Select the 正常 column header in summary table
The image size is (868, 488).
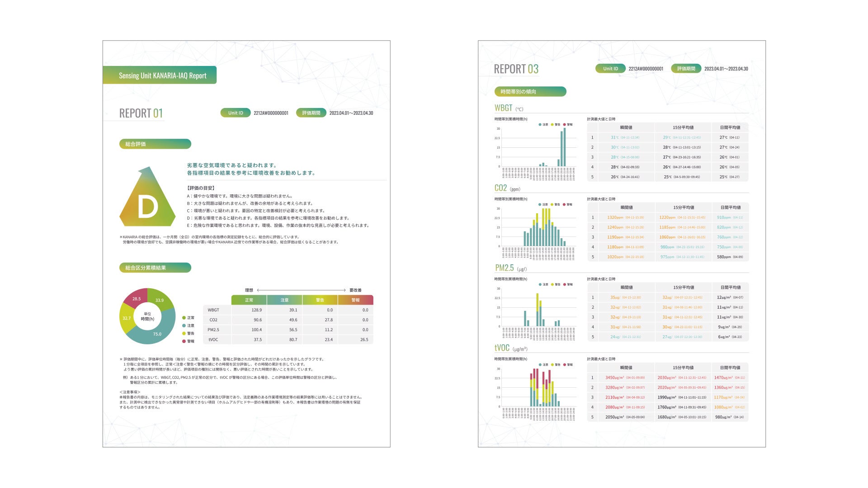[249, 300]
